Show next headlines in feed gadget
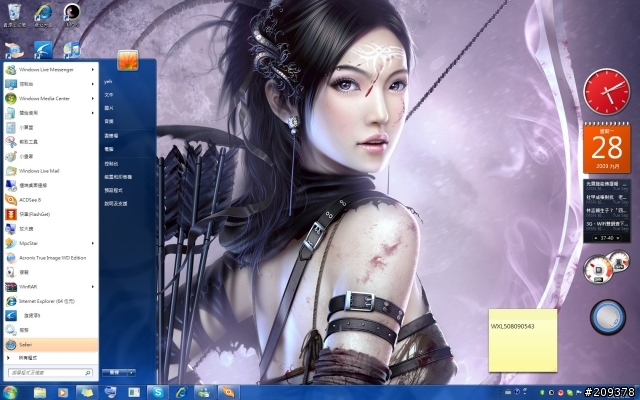The image size is (640, 400). point(618,238)
